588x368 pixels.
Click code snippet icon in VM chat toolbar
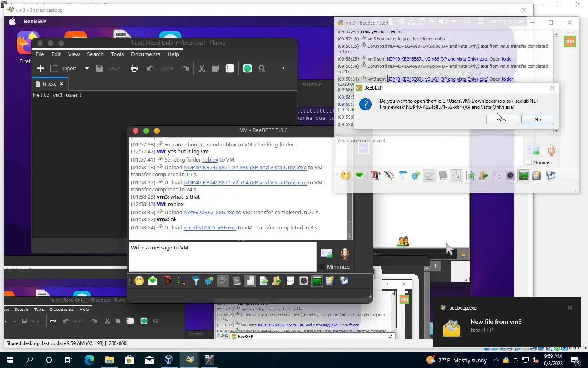pos(290,281)
